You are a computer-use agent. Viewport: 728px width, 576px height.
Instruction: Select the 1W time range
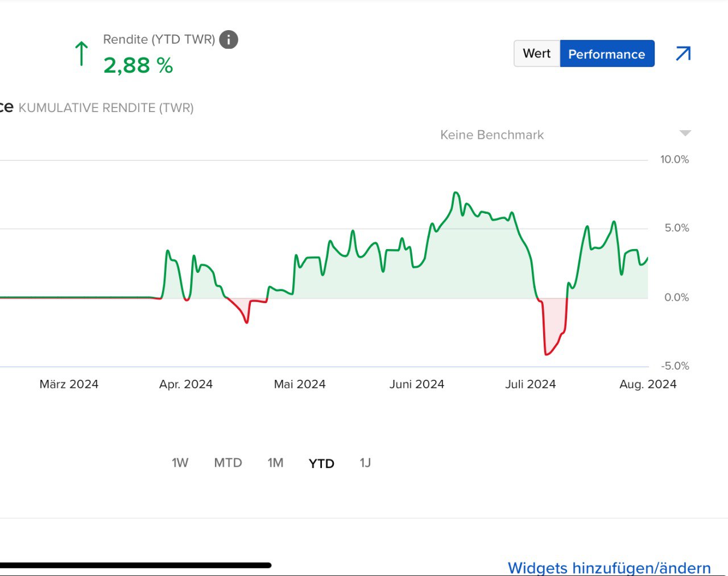(180, 463)
